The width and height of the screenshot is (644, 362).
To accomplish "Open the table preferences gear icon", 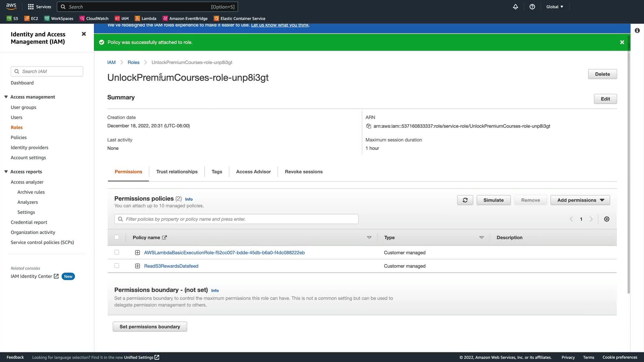I will click(606, 219).
